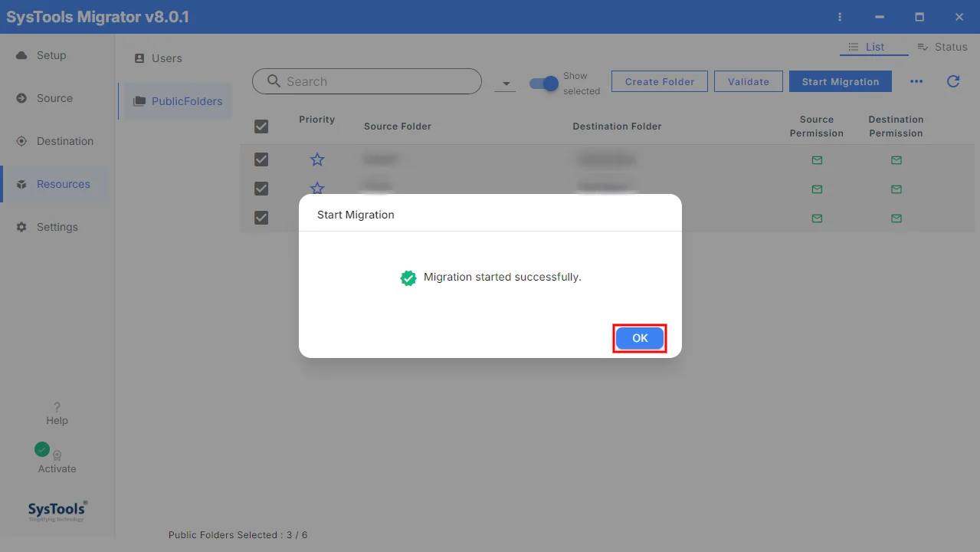980x552 pixels.
Task: Click the Source Folder column header
Action: (398, 127)
